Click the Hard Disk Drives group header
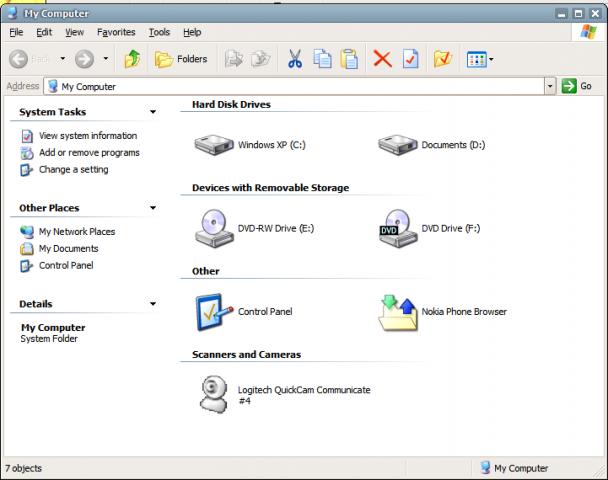This screenshot has width=608, height=480. tap(231, 105)
